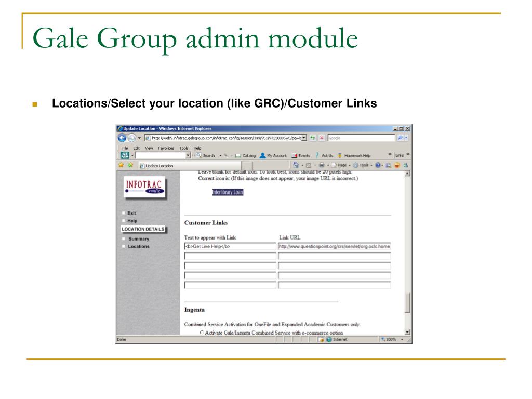
Task: Click the Exit link in sidebar
Action: tap(131, 213)
